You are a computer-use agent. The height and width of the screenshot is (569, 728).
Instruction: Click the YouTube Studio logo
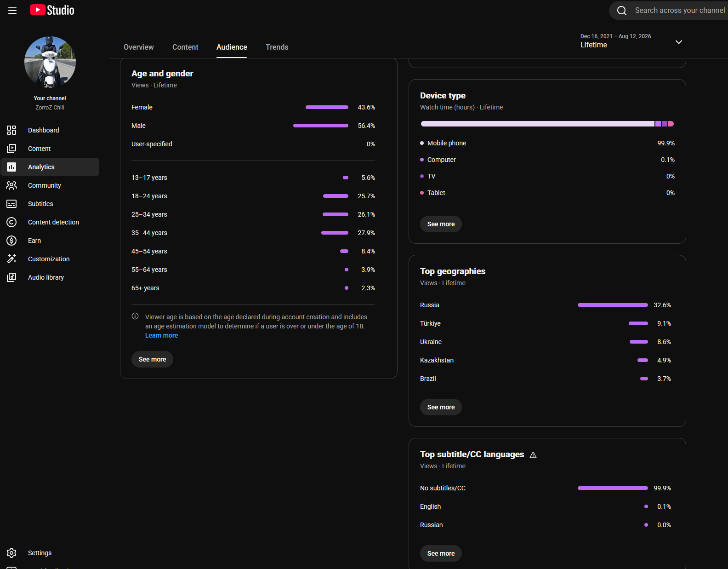coord(52,10)
